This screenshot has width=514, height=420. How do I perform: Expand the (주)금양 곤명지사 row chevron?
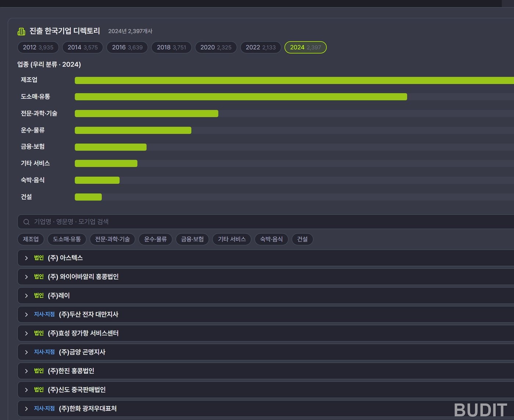26,352
